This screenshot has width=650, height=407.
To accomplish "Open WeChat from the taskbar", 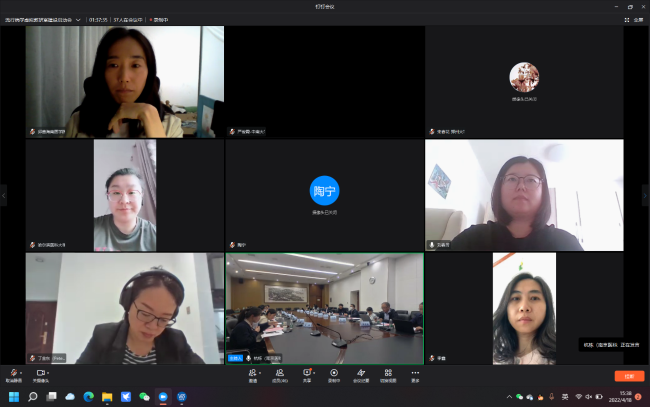I will point(144,397).
